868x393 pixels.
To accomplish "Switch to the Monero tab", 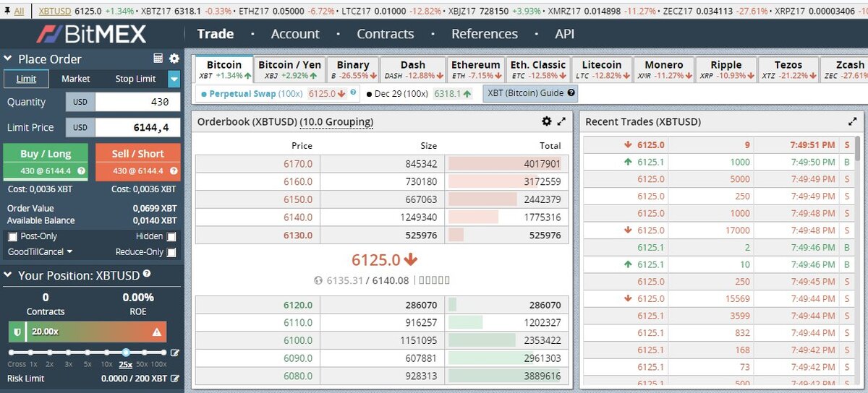I will pos(663,69).
